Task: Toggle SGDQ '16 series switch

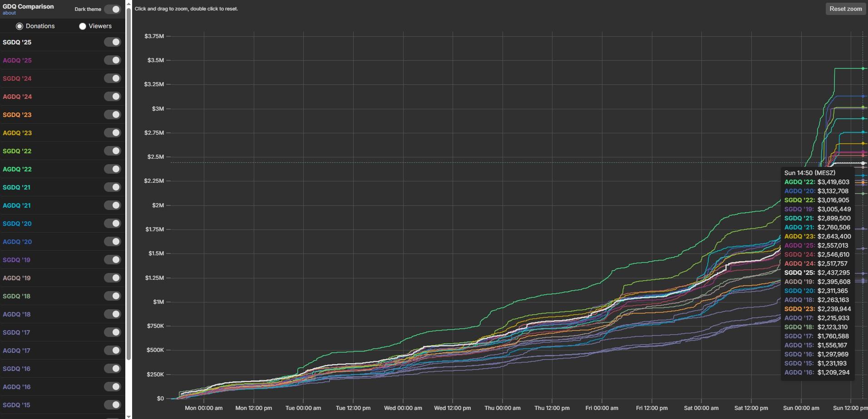Action: (x=112, y=369)
